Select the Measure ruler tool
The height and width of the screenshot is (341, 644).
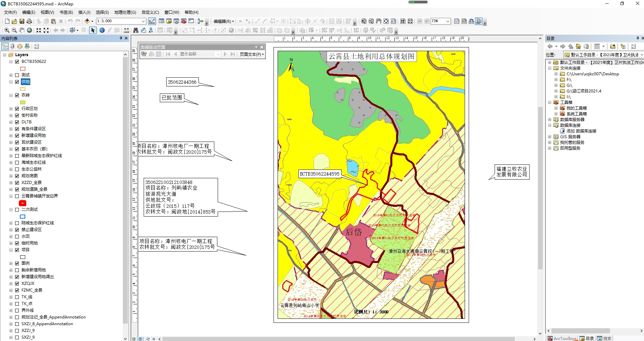pyautogui.click(x=127, y=30)
